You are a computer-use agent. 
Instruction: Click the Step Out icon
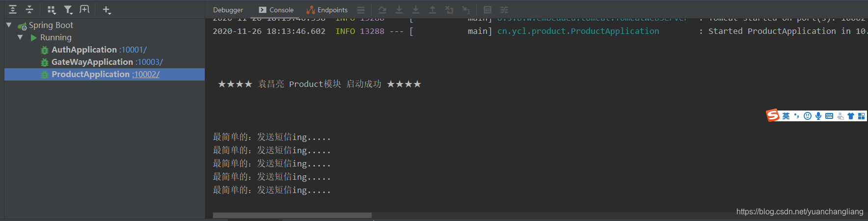pos(433,10)
